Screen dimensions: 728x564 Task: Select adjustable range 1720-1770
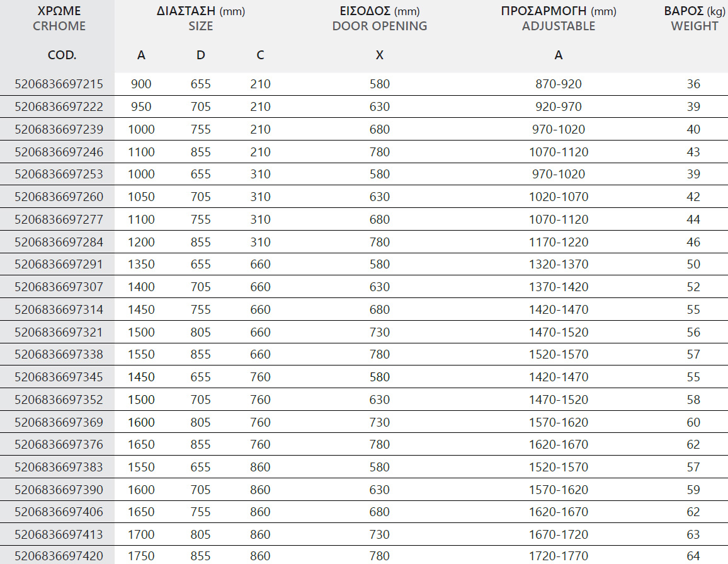click(x=559, y=556)
